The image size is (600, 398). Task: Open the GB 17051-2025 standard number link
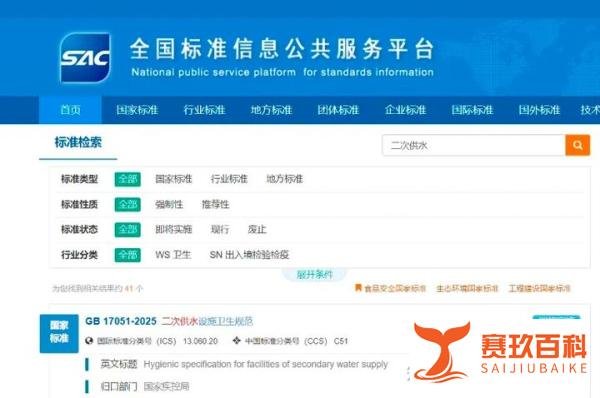pyautogui.click(x=121, y=321)
